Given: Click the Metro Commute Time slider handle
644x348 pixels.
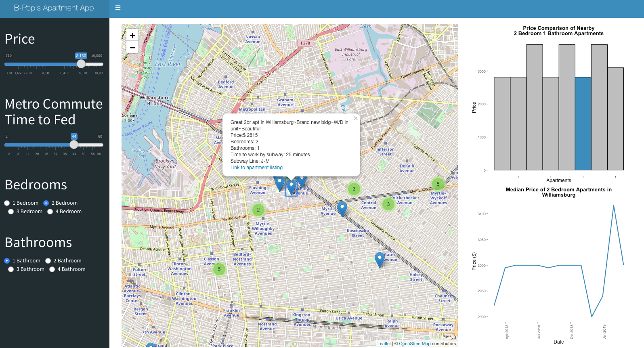Looking at the screenshot, I should [x=74, y=145].
